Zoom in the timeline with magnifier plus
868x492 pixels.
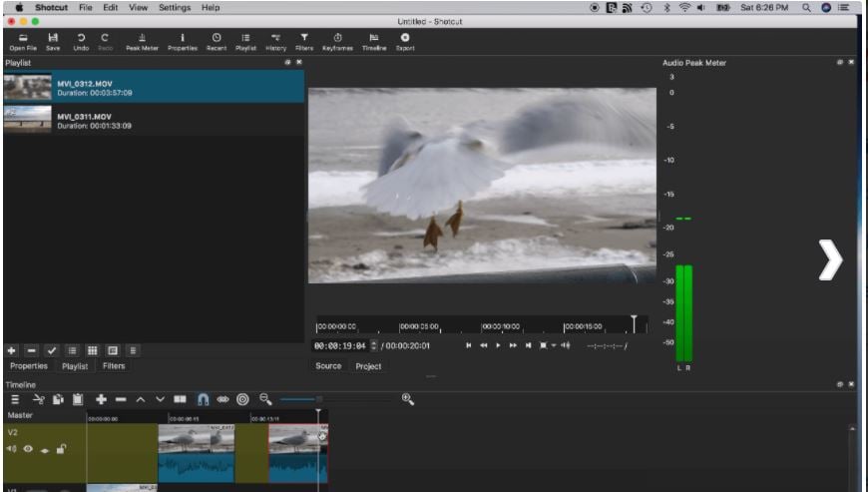pos(407,399)
